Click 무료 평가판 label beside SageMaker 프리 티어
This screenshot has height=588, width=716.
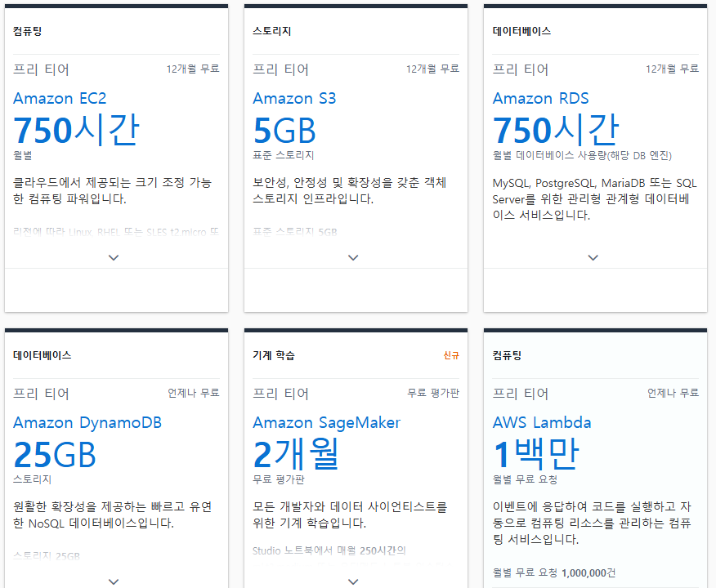tap(433, 393)
